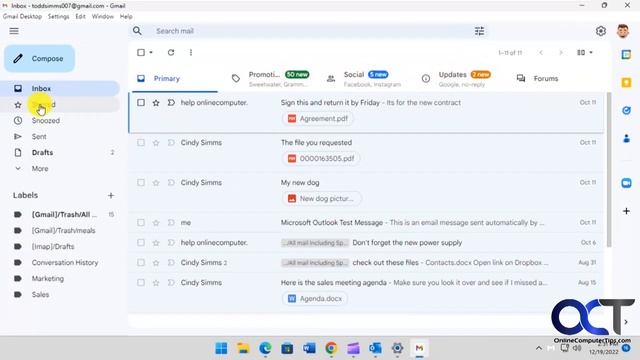Viewport: 640px width, 360px height.
Task: Get add-ons plus icon in side panel
Action: [x=627, y=211]
